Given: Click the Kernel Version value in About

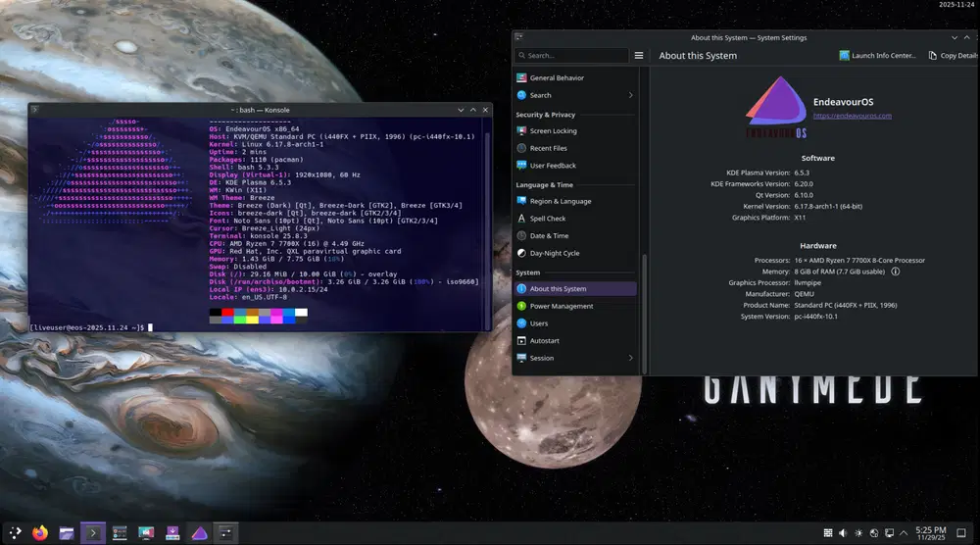Looking at the screenshot, I should point(828,206).
